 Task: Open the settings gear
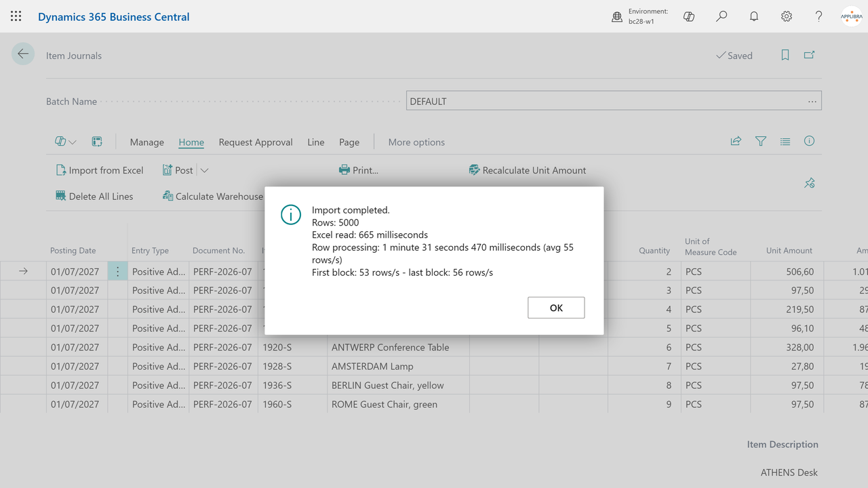tap(787, 16)
